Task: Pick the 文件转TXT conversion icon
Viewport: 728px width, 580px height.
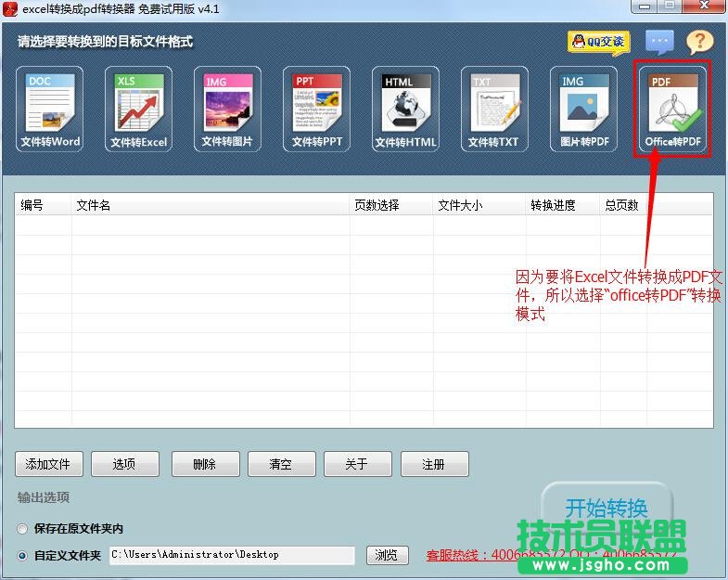Action: 494,109
